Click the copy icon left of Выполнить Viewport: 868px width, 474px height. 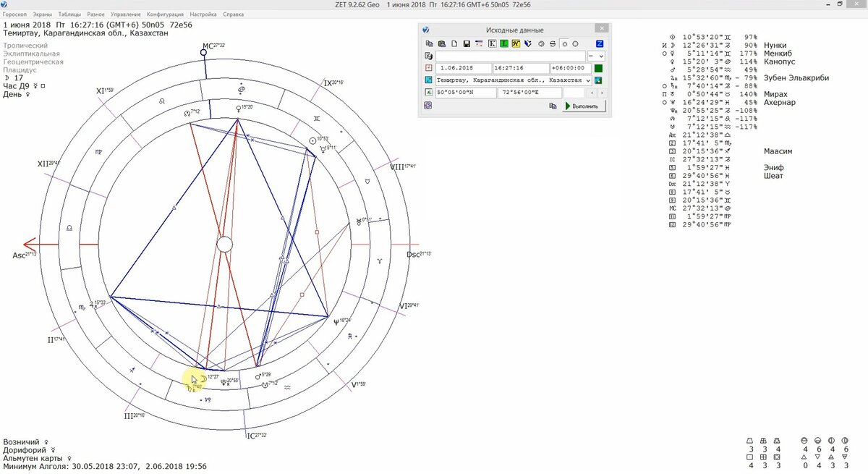coord(553,106)
